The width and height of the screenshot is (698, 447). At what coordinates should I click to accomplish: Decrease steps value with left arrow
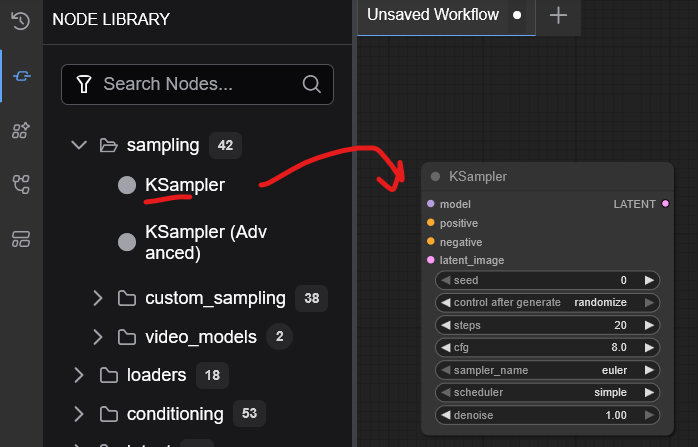[446, 325]
